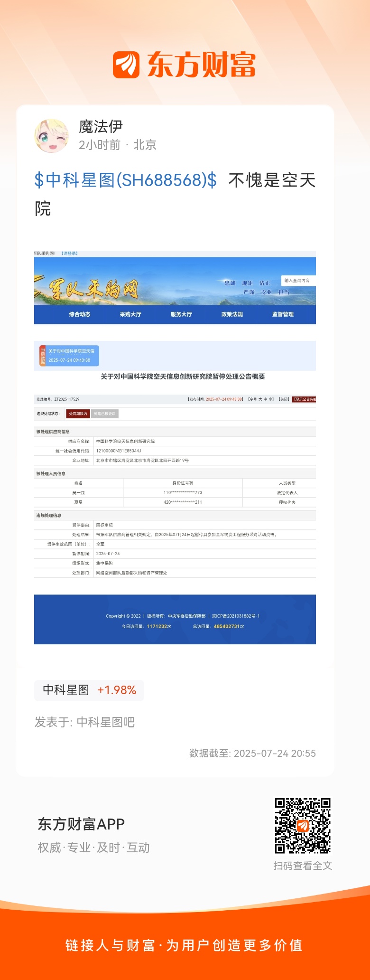Click the 数据截至 2025-07-24 20:55 timestamp
This screenshot has height=980, width=370.
pos(252,754)
